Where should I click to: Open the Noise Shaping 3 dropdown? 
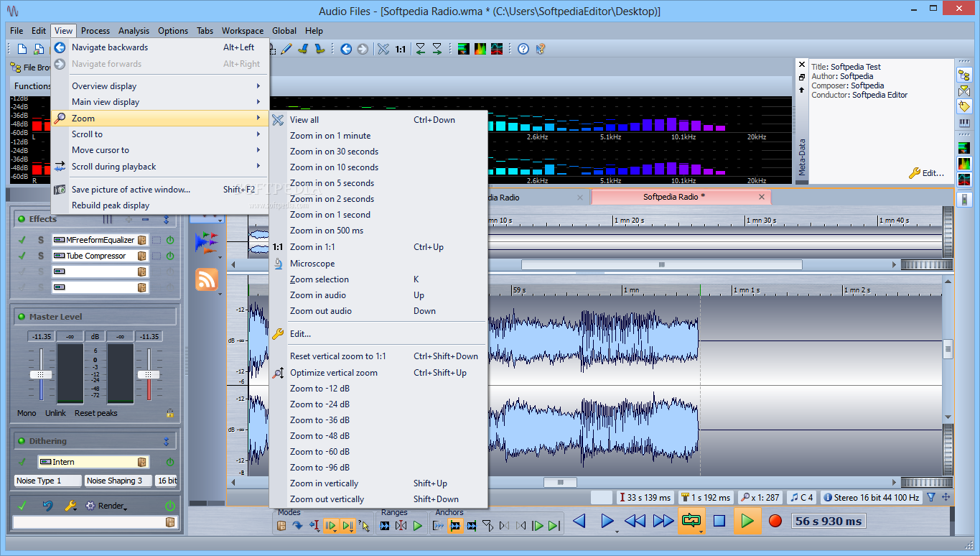click(x=118, y=481)
